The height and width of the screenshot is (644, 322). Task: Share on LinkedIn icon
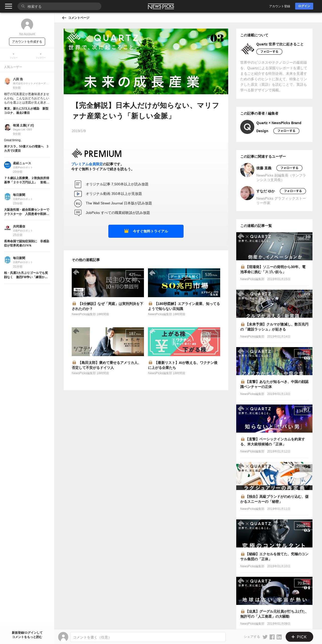coord(279,637)
